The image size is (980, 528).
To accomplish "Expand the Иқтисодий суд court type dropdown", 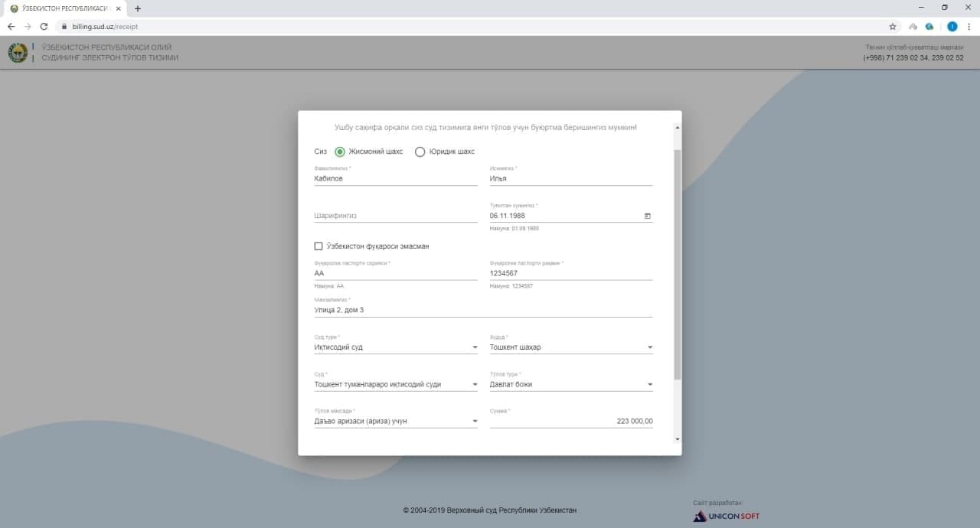I will (396, 347).
